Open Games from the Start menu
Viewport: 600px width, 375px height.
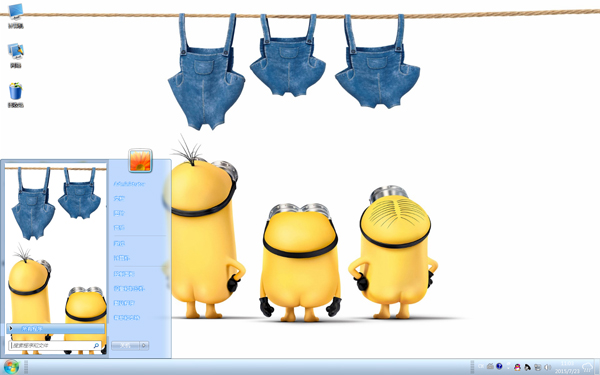tap(119, 243)
